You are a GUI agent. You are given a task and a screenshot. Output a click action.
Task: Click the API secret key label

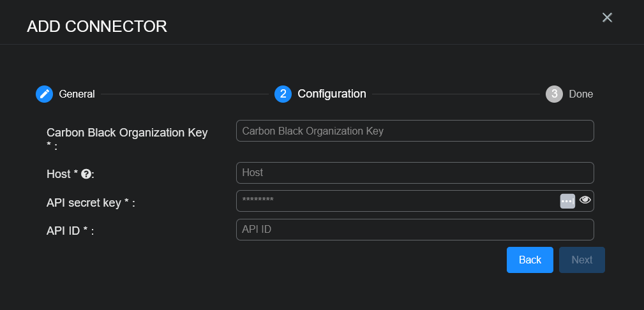(x=91, y=203)
